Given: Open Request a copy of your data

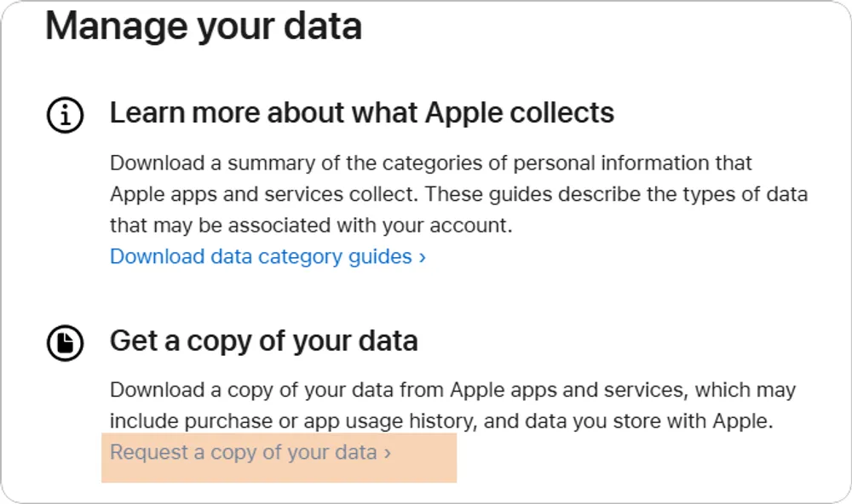Looking at the screenshot, I should coord(244,452).
